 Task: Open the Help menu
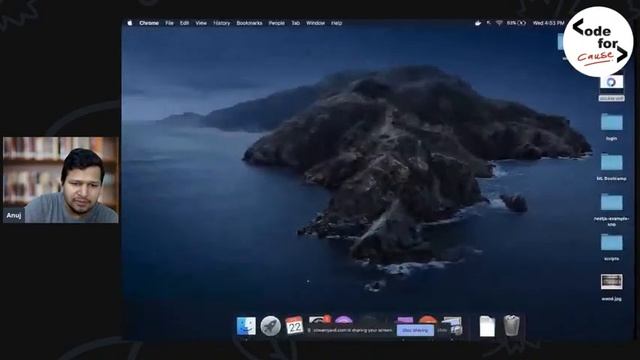click(336, 23)
